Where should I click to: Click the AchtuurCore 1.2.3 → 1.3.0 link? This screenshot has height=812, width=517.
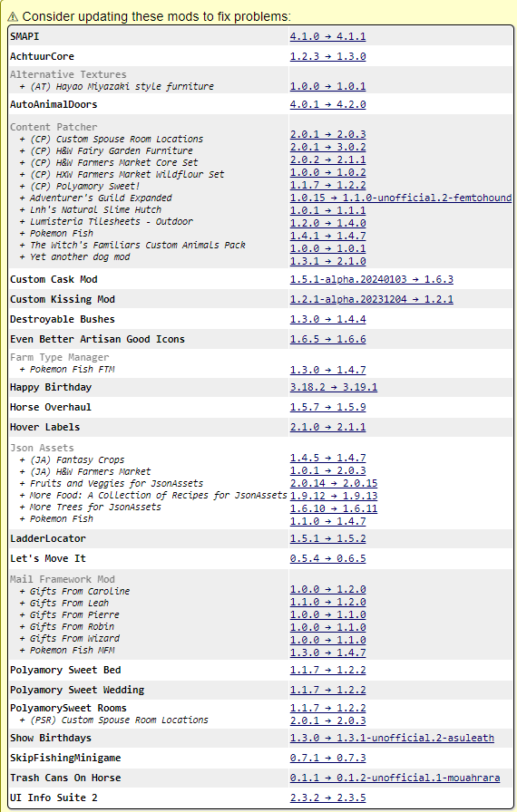[327, 56]
